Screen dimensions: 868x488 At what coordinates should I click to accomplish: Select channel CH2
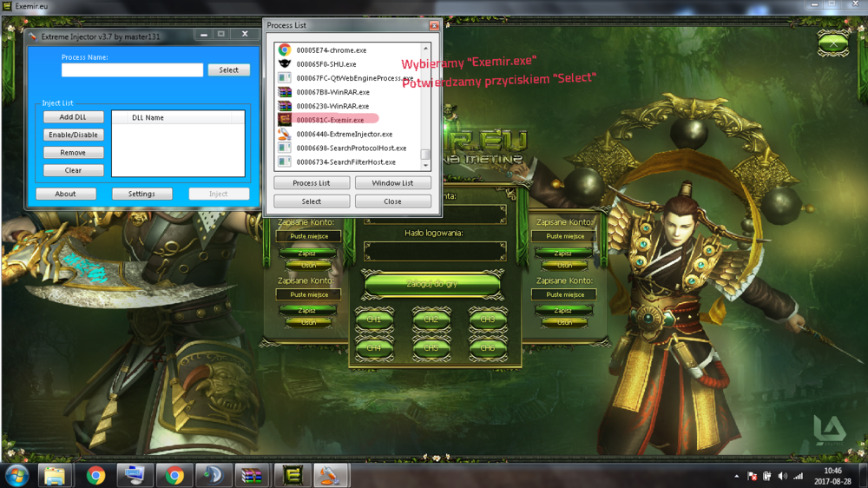pos(431,320)
